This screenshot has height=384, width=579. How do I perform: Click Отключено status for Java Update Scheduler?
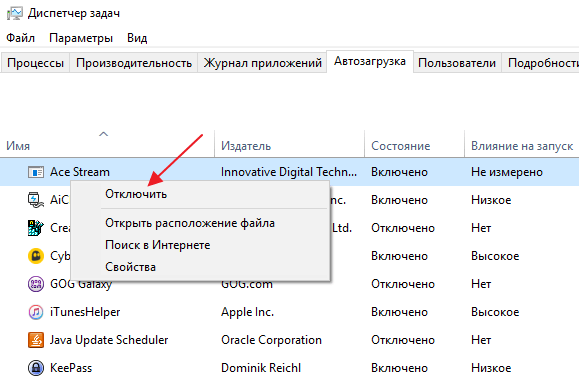click(403, 340)
